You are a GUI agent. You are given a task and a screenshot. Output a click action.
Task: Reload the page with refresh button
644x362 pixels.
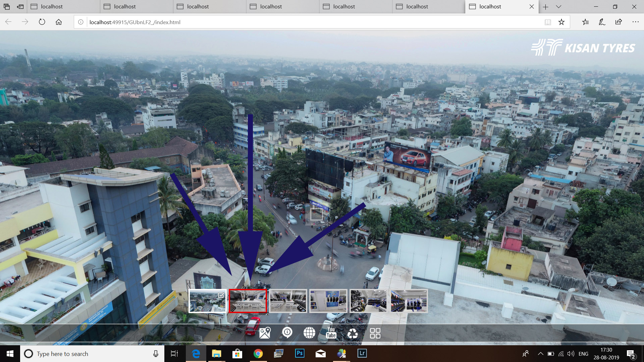click(x=42, y=22)
